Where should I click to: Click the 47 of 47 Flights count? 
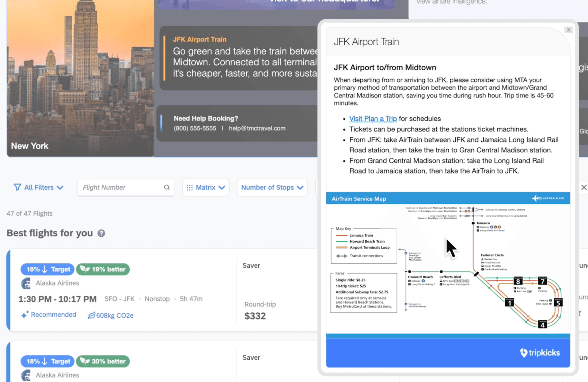29,213
